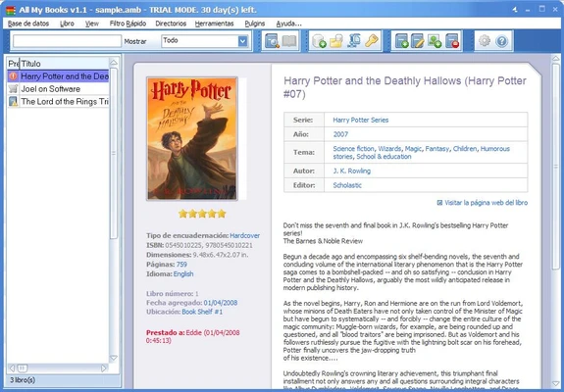Add a new book with the plus icon
The width and height of the screenshot is (564, 392).
(x=401, y=41)
